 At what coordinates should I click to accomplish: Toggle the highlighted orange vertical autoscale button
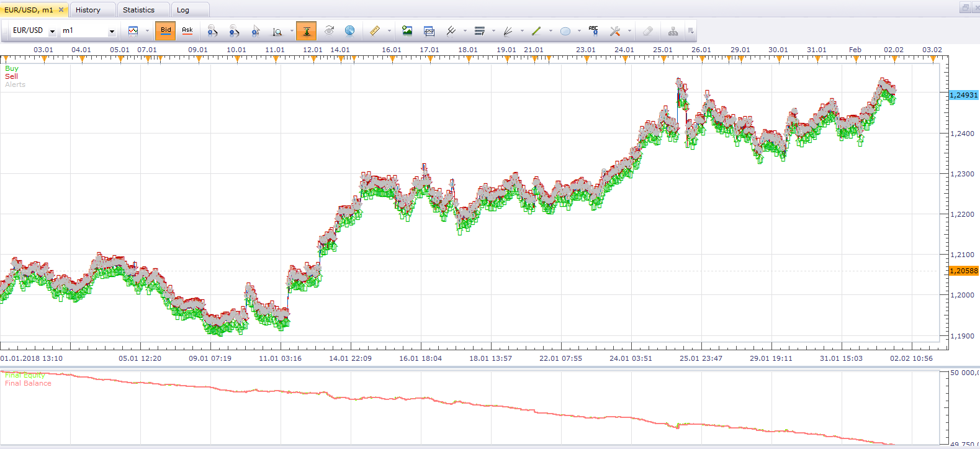pos(307,30)
